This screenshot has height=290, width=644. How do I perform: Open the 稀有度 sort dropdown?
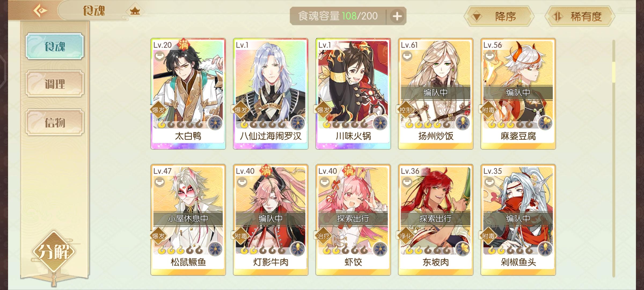tap(580, 16)
